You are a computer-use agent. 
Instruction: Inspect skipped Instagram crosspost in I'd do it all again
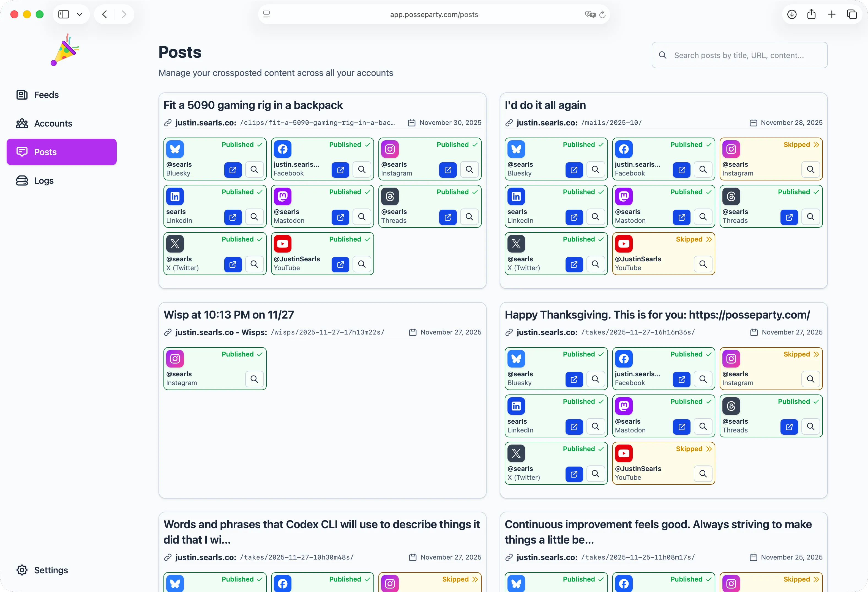(810, 170)
